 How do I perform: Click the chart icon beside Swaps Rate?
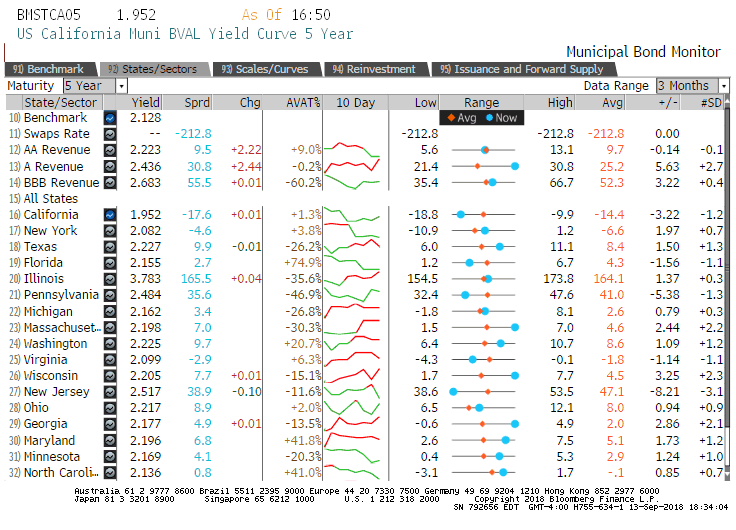tap(110, 134)
